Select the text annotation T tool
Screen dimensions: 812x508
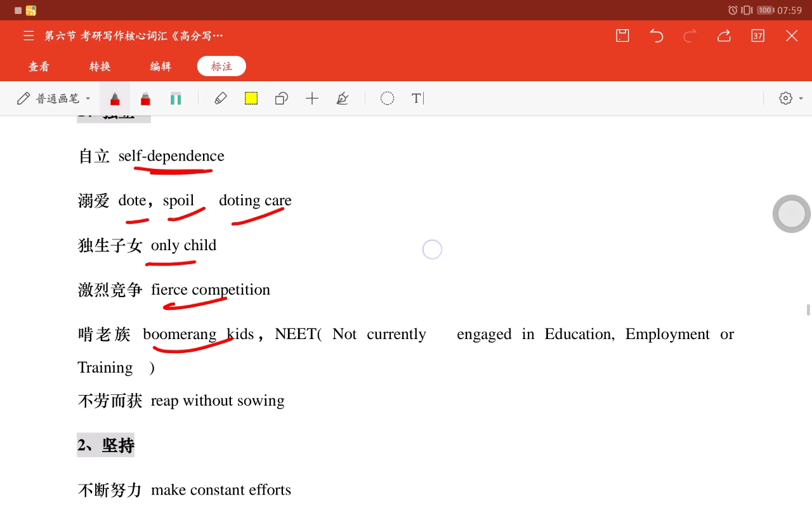[x=417, y=98]
